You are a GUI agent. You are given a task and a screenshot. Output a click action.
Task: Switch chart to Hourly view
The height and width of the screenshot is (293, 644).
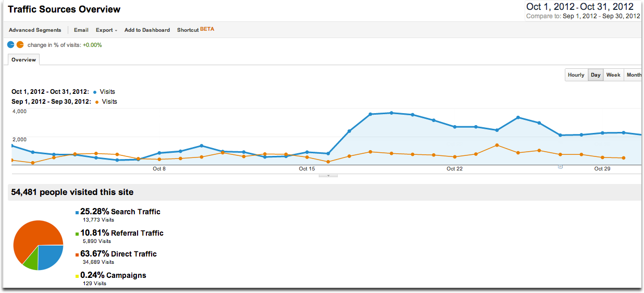tap(576, 75)
